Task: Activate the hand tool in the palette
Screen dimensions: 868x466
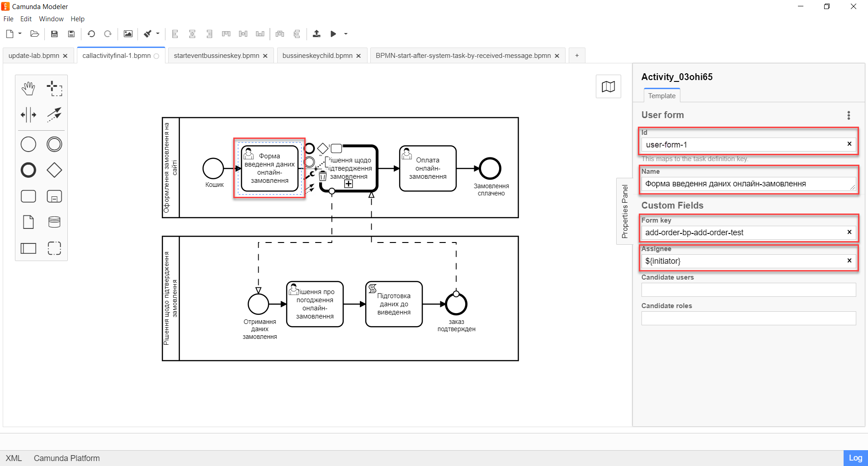Action: click(x=28, y=89)
